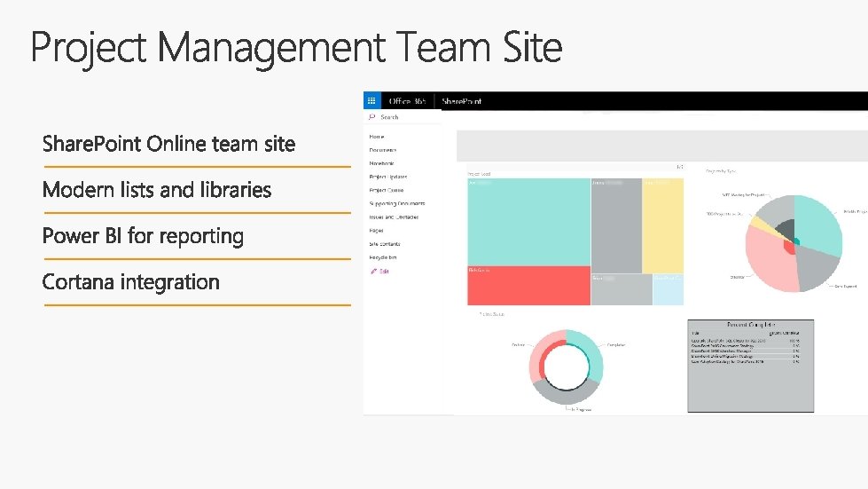Open Notebook in the site navigation
This screenshot has height=489, width=868.
click(x=381, y=163)
